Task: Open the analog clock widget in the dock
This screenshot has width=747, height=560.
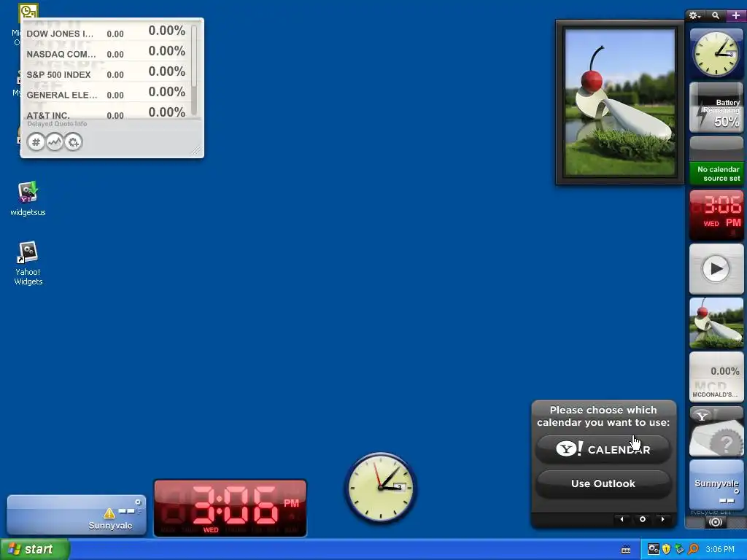Action: click(716, 53)
